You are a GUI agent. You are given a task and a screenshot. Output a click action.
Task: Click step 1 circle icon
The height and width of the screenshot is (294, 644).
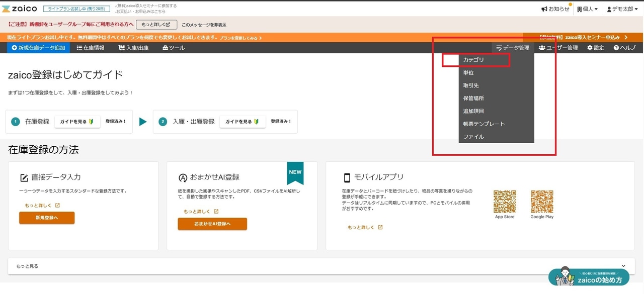click(16, 122)
